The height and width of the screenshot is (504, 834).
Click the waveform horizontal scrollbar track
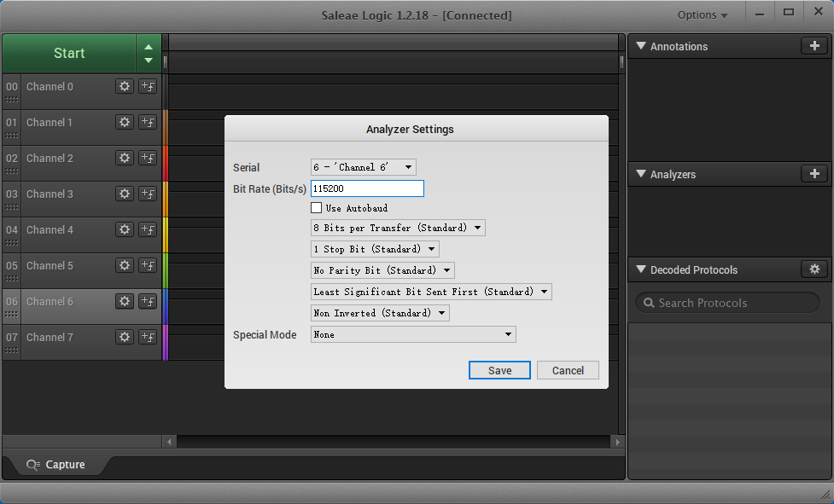[394, 442]
